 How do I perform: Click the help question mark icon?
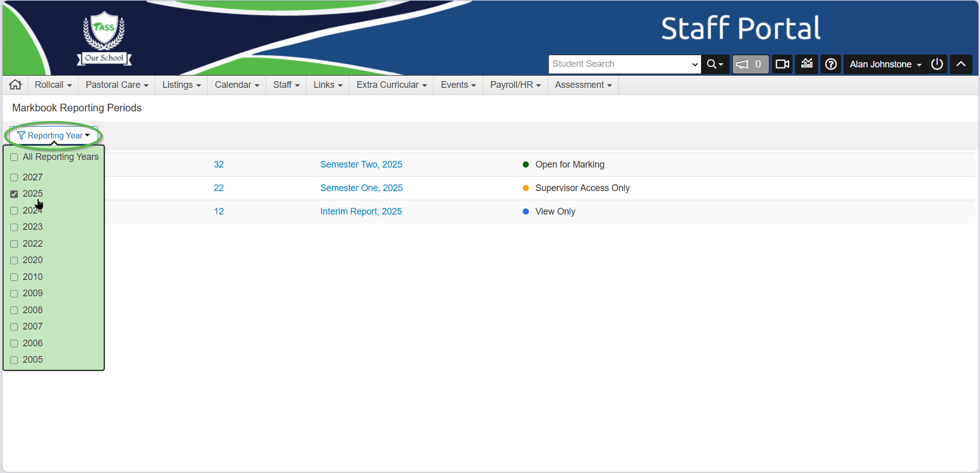(831, 64)
